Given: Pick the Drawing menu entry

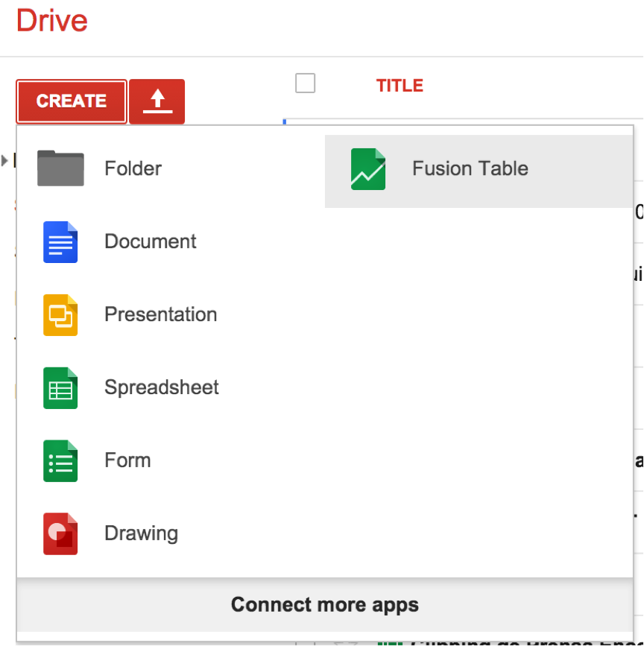Looking at the screenshot, I should coord(171,533).
